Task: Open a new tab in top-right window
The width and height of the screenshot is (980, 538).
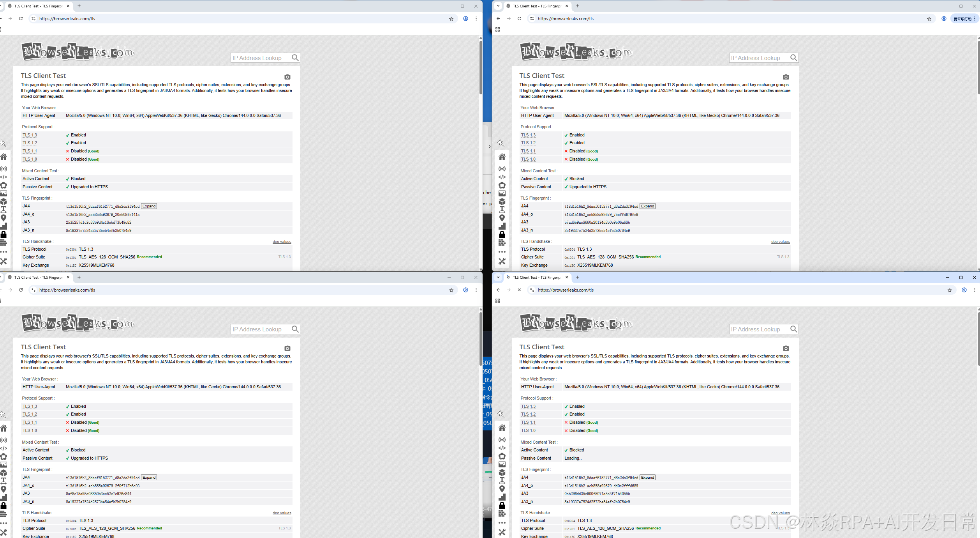Action: coord(578,6)
